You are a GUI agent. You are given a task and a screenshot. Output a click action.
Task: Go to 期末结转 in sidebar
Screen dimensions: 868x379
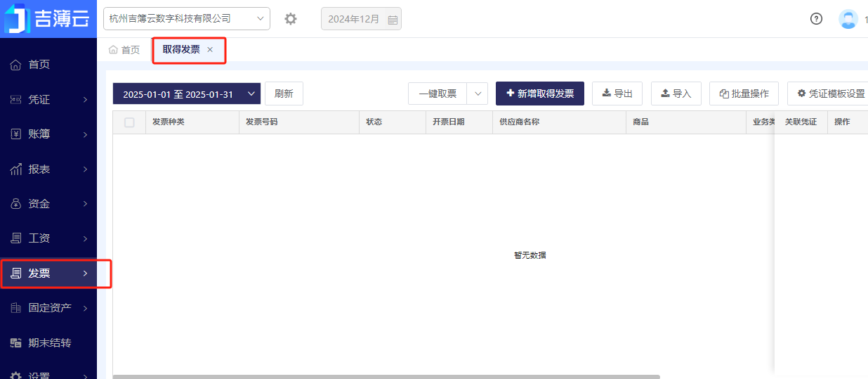48,343
